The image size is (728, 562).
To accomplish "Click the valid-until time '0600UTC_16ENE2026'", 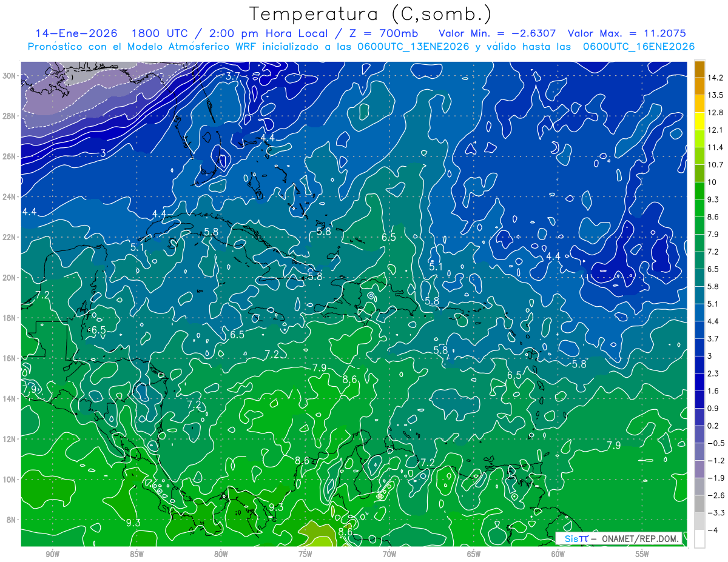I will (x=638, y=47).
